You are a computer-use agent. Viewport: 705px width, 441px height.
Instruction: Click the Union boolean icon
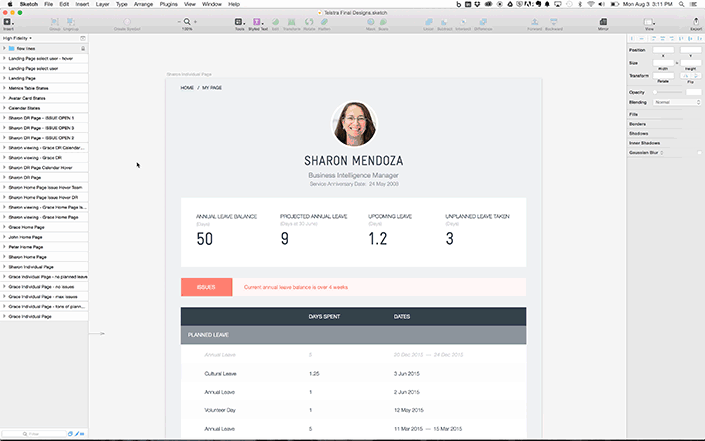coord(428,22)
